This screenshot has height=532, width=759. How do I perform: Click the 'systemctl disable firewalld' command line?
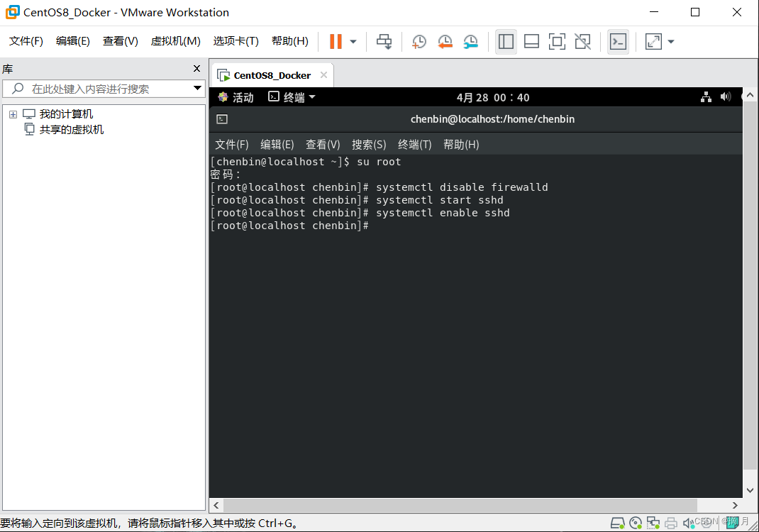tap(462, 187)
